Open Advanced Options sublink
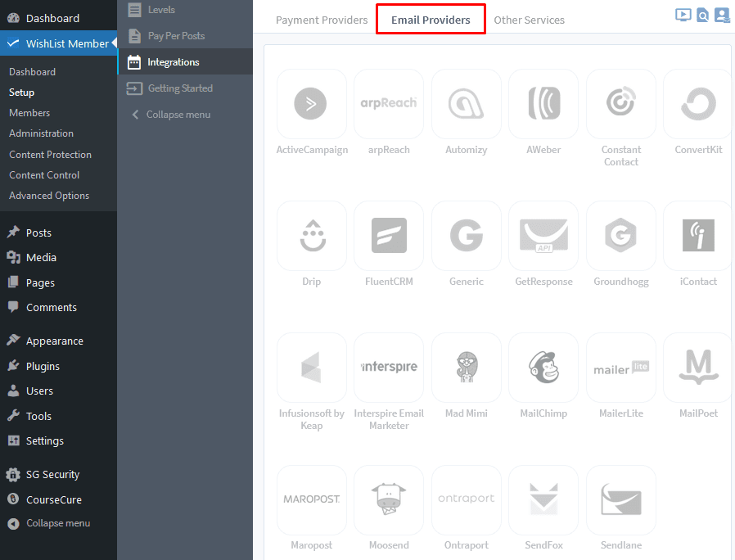Viewport: 735px width, 560px height. (x=49, y=196)
